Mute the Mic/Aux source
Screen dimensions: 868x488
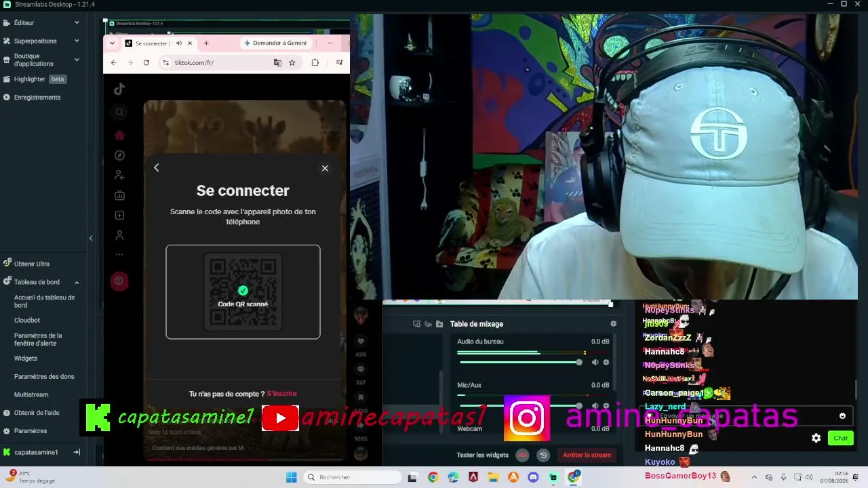(595, 405)
